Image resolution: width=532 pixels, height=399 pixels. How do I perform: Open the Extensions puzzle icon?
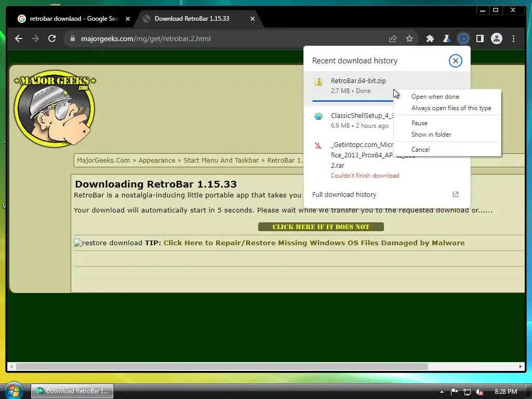pyautogui.click(x=430, y=38)
